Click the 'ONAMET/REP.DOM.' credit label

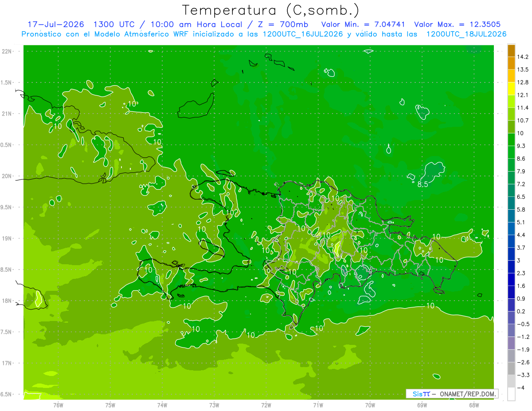coord(468,394)
